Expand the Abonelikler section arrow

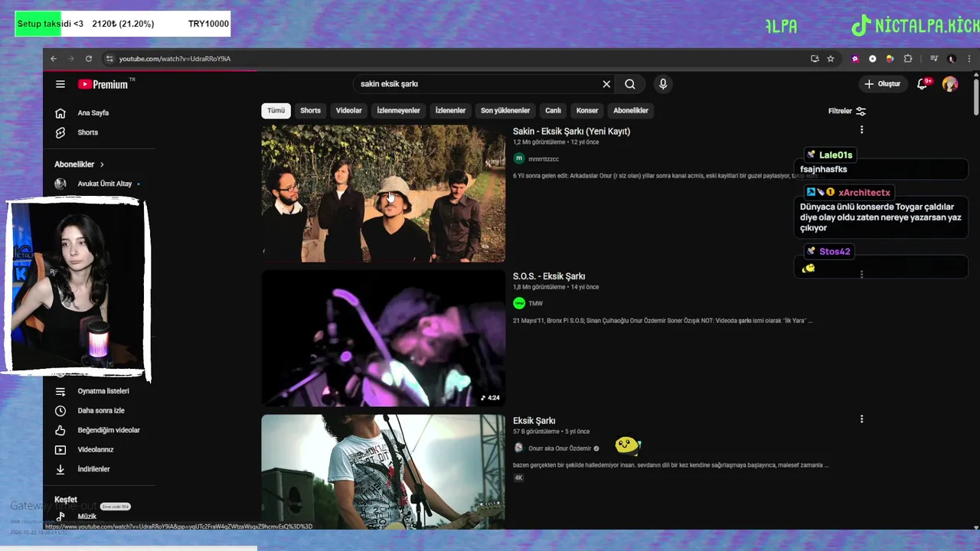click(x=102, y=165)
